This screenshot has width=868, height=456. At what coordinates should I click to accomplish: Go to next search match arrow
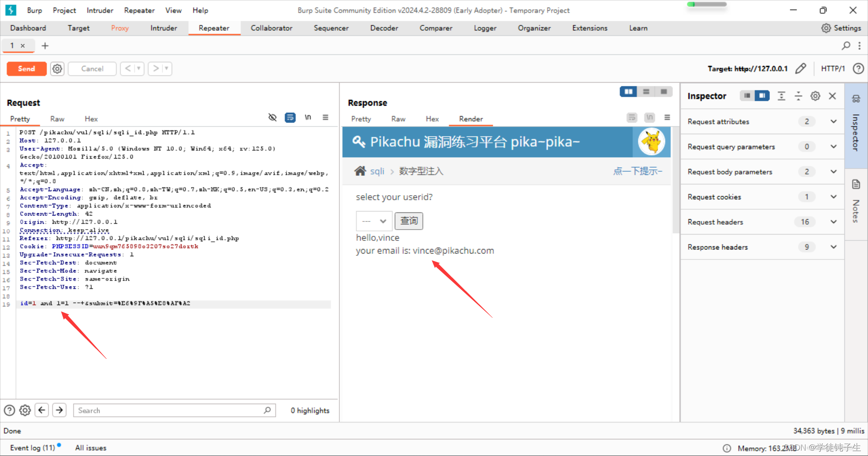(x=59, y=410)
